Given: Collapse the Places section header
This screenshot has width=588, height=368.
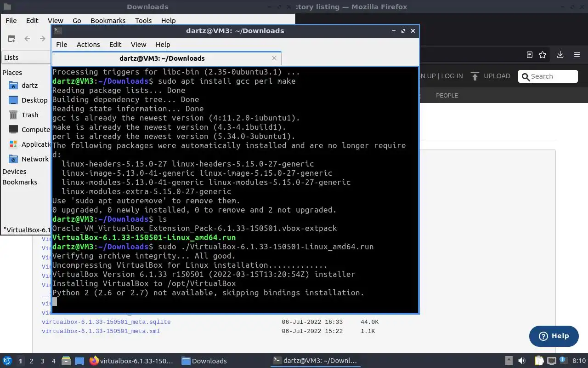Looking at the screenshot, I should (x=12, y=73).
